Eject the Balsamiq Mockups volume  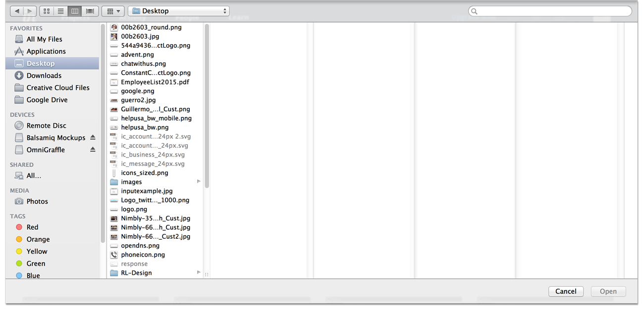(x=93, y=138)
